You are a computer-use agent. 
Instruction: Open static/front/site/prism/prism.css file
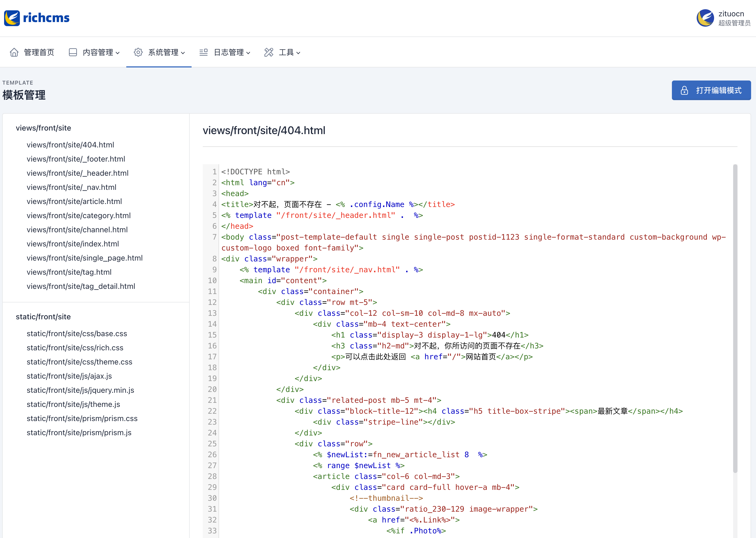82,418
